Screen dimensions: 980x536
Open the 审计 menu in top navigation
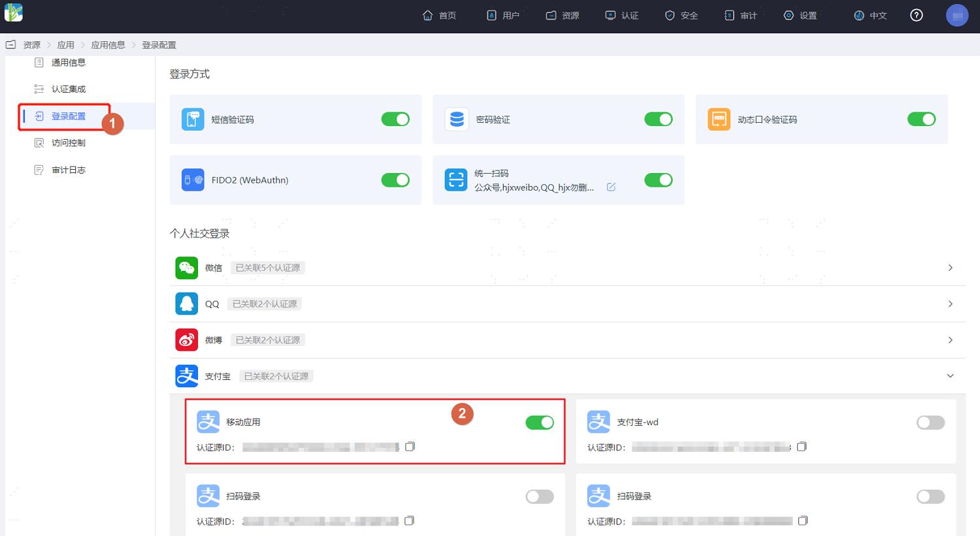[740, 15]
